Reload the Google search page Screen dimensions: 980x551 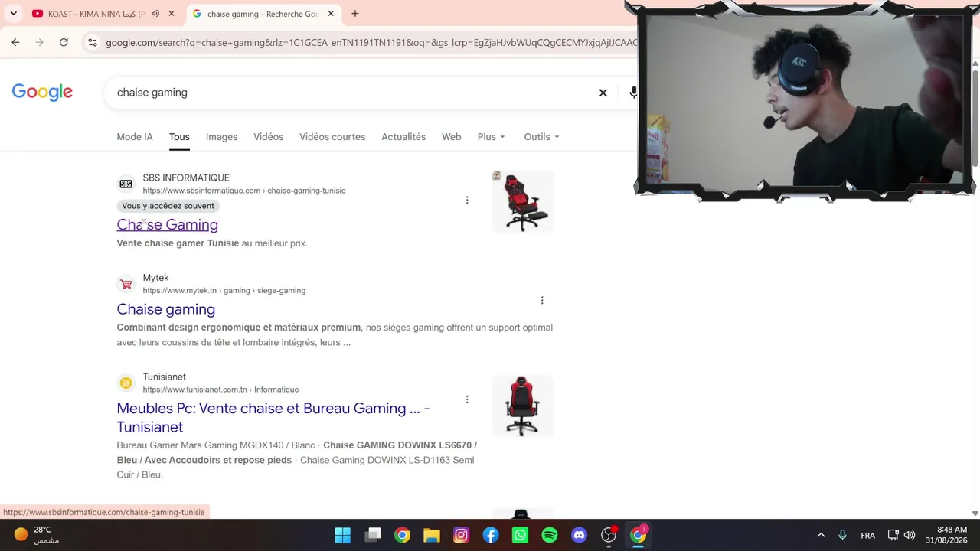[64, 42]
